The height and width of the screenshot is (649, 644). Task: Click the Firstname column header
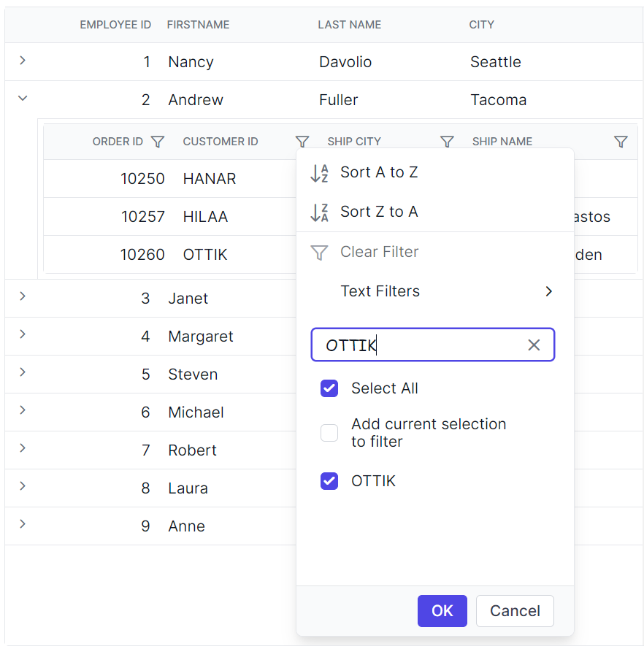[198, 25]
